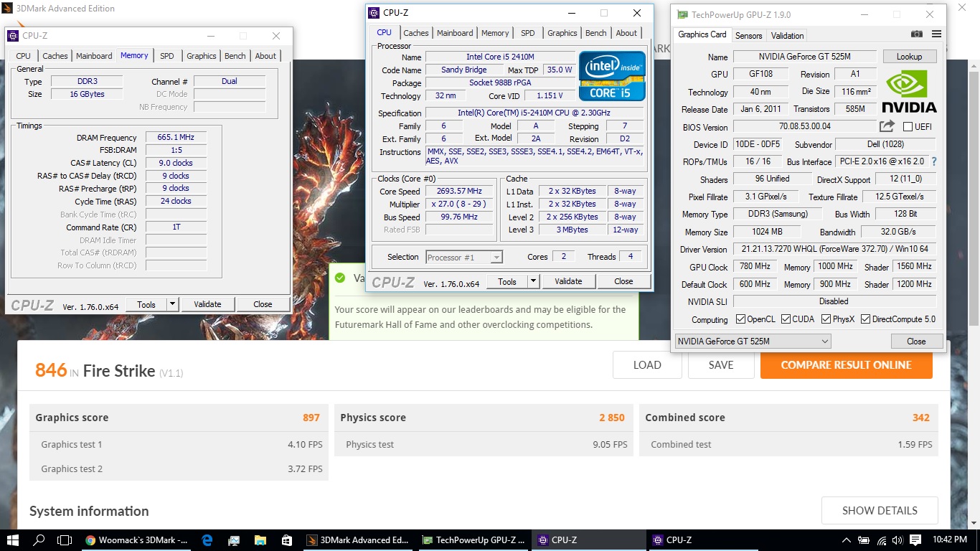Click GPU-Z title bar app icon
The image size is (980, 551).
point(681,14)
